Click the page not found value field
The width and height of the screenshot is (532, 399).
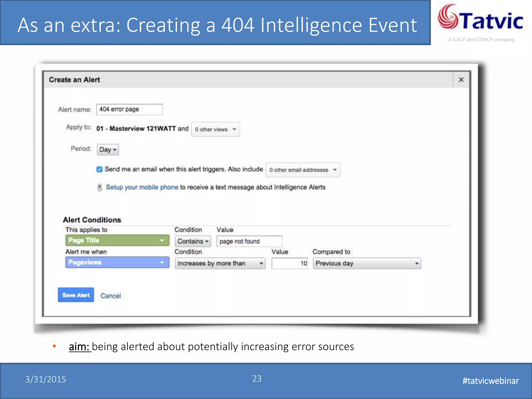click(x=249, y=241)
